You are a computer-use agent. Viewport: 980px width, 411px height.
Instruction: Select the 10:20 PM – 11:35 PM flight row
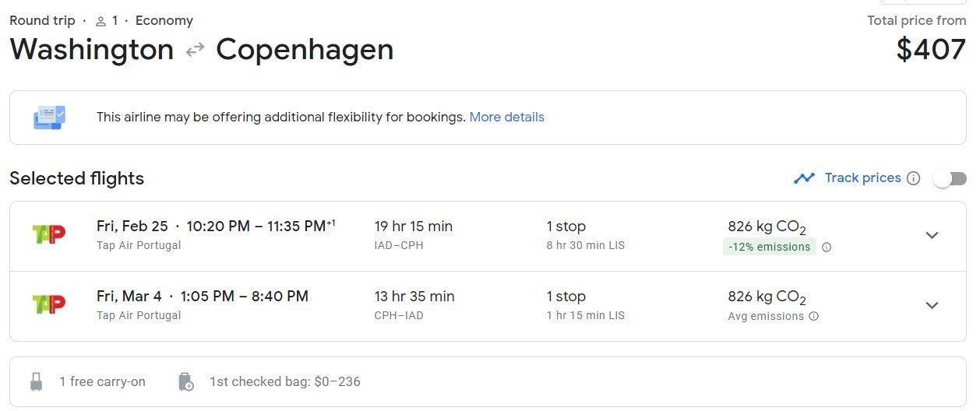pos(488,236)
